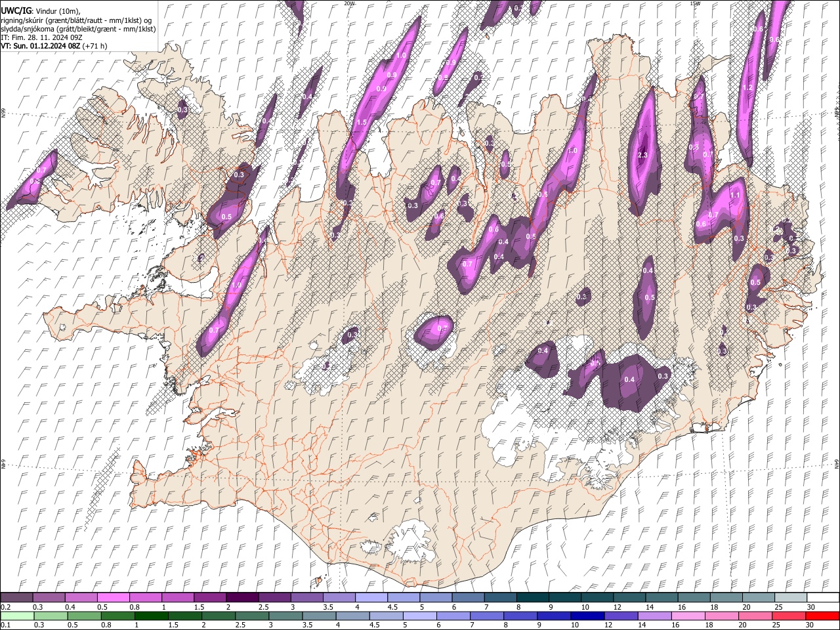Select the dark teal 8–9 top-row legend swatch
The image size is (840, 630).
tap(532, 597)
